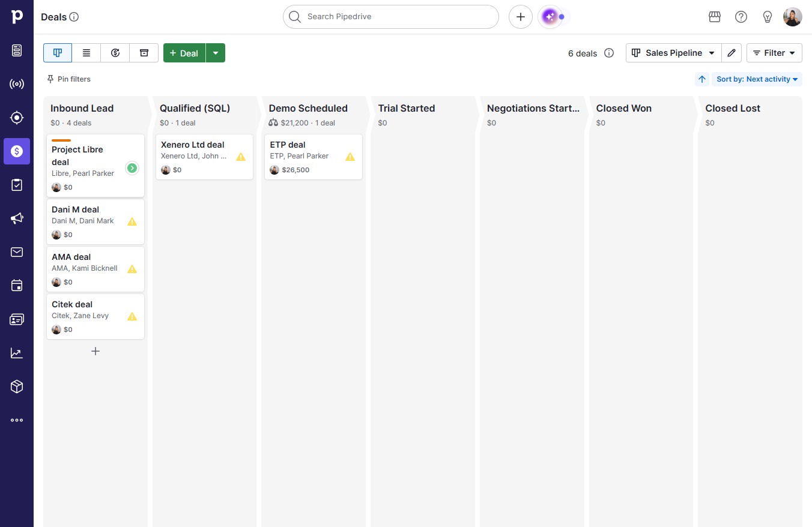
Task: Open Campaigns megaphone sidebar icon
Action: point(17,218)
